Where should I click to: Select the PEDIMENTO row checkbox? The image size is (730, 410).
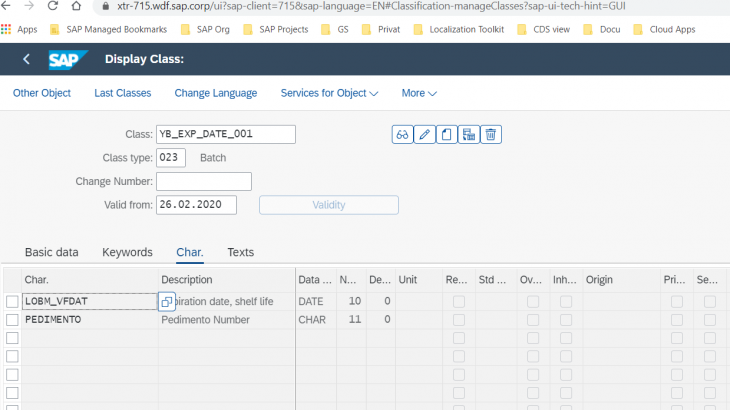coord(12,320)
